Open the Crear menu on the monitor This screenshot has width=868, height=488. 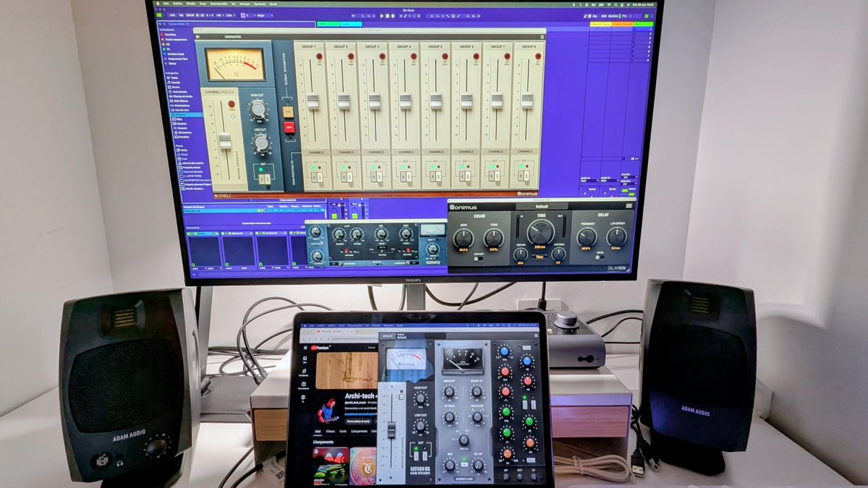coord(203,4)
